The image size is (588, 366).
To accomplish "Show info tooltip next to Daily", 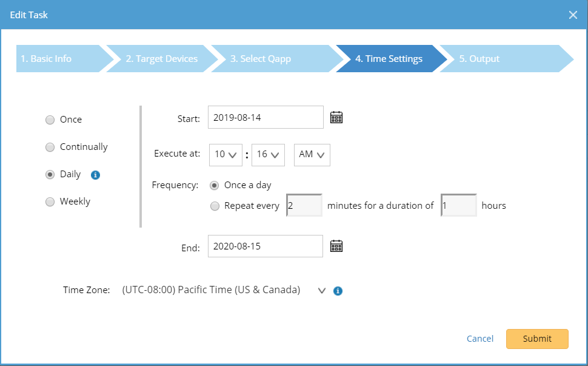I will [x=95, y=175].
